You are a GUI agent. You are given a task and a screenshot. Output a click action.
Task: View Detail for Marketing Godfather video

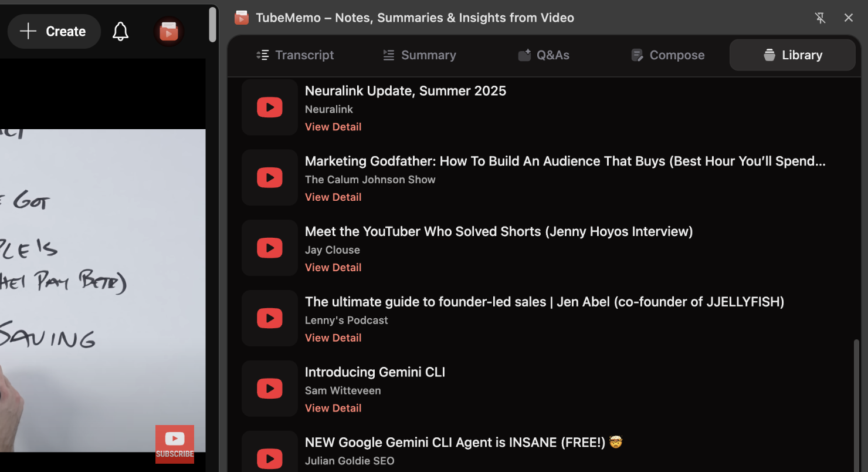(x=333, y=197)
